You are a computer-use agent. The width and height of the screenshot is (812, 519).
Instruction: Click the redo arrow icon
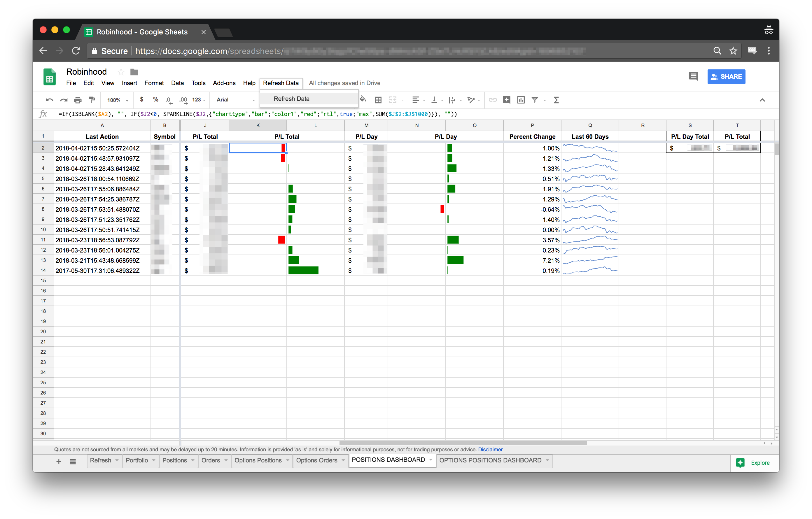(x=63, y=100)
